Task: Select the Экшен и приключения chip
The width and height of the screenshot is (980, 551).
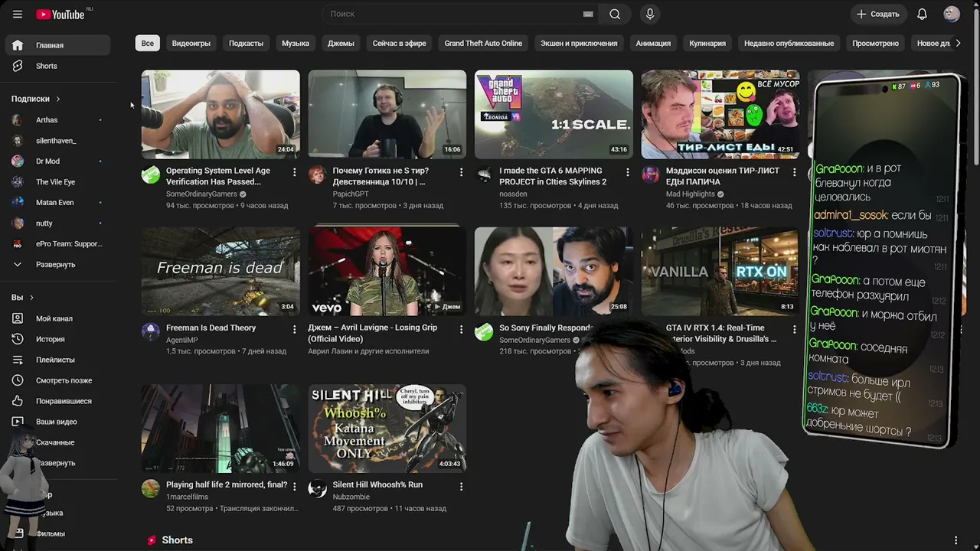Action: [579, 44]
